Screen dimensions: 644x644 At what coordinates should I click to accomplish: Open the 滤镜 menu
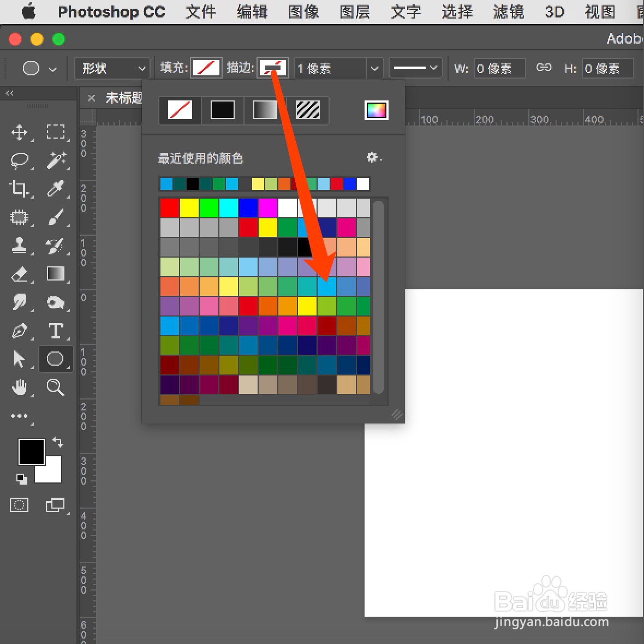(509, 12)
